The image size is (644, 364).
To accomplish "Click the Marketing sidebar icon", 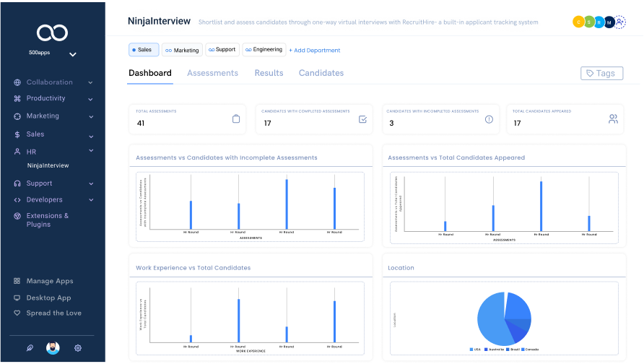I will [x=17, y=116].
